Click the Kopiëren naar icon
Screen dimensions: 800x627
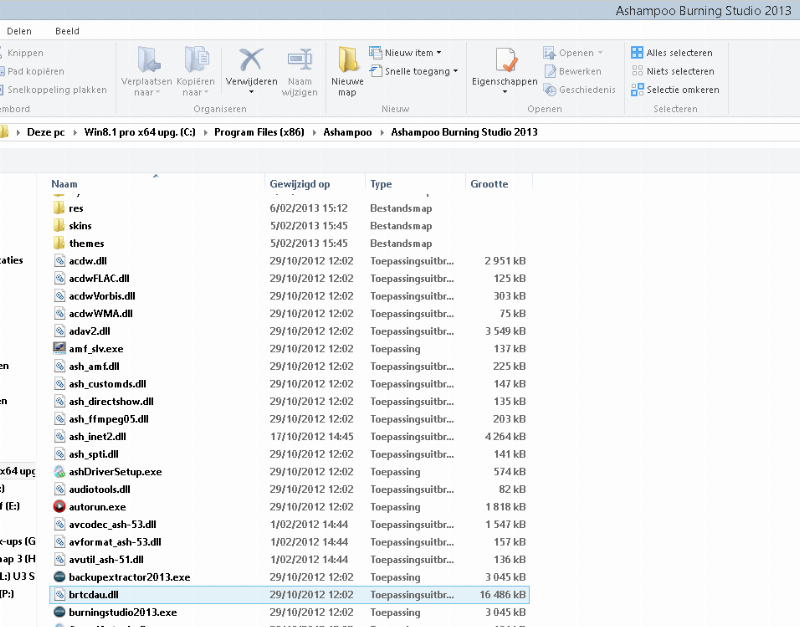tap(196, 59)
